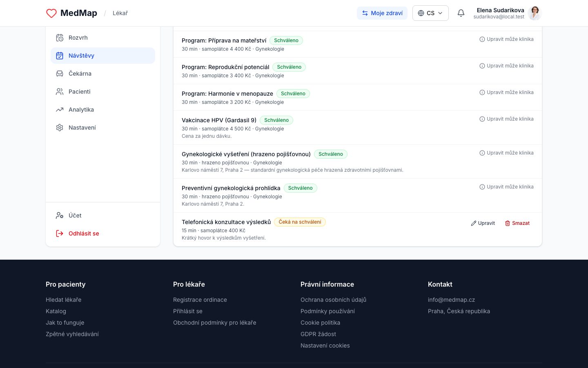Screen dimensions: 588x368
Task: Click info icon on Příprava na mateřství row
Action: (x=482, y=39)
